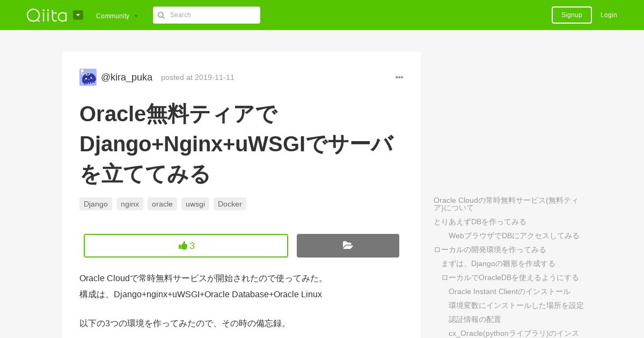The height and width of the screenshot is (338, 644).
Task: Jump to 'ローカルでOracleDBを使えるようにする' section
Action: [x=510, y=277]
